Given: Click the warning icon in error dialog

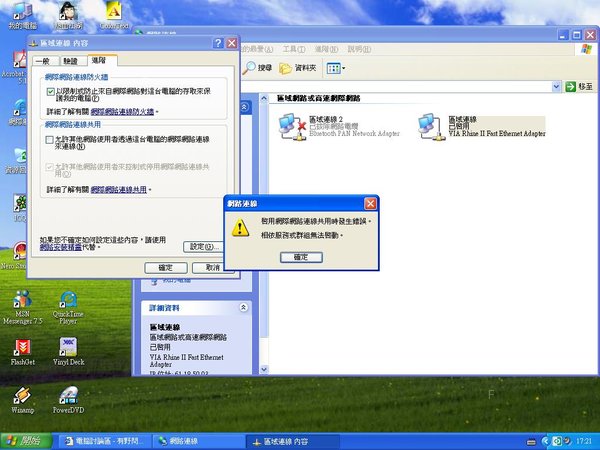Looking at the screenshot, I should 240,228.
